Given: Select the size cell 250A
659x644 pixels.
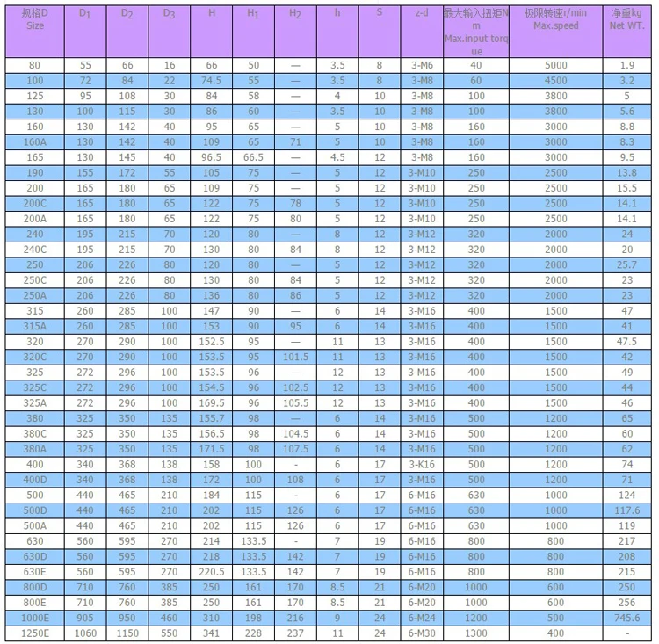Looking at the screenshot, I should coord(35,295).
